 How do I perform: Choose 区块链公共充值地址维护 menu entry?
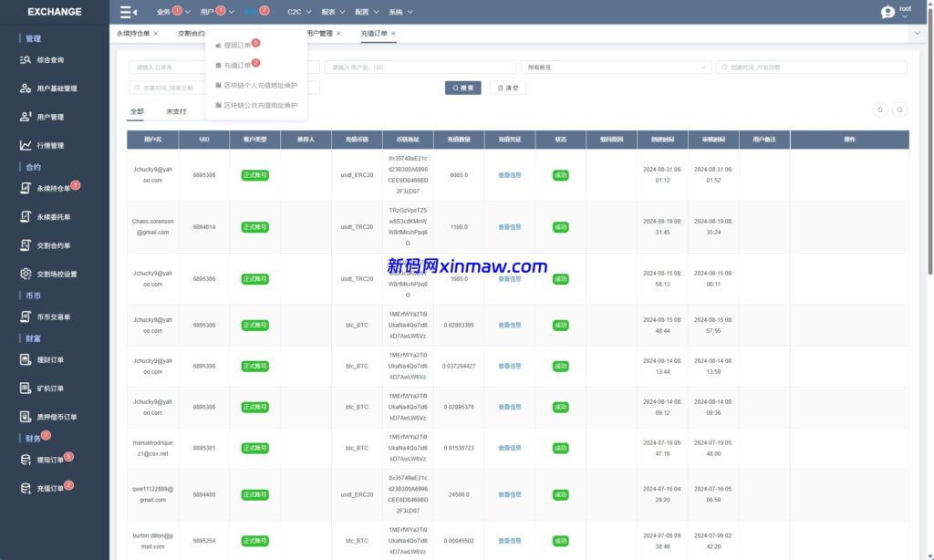(x=261, y=106)
